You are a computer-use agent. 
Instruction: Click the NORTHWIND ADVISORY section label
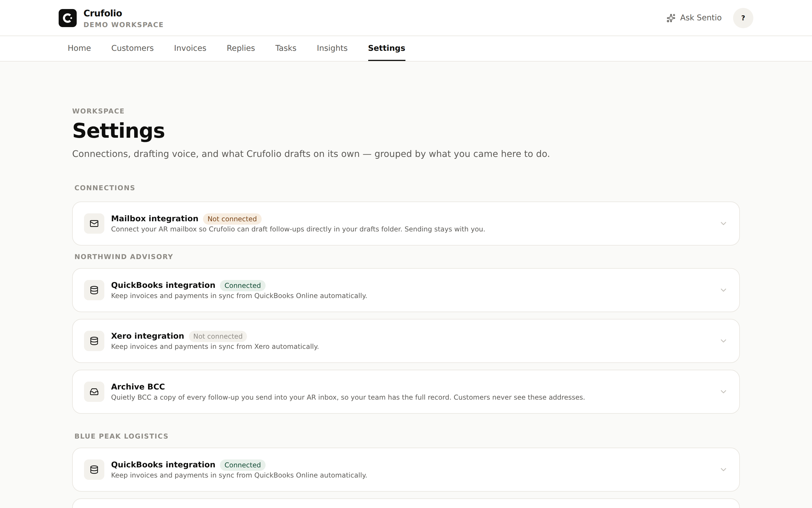[x=123, y=257]
